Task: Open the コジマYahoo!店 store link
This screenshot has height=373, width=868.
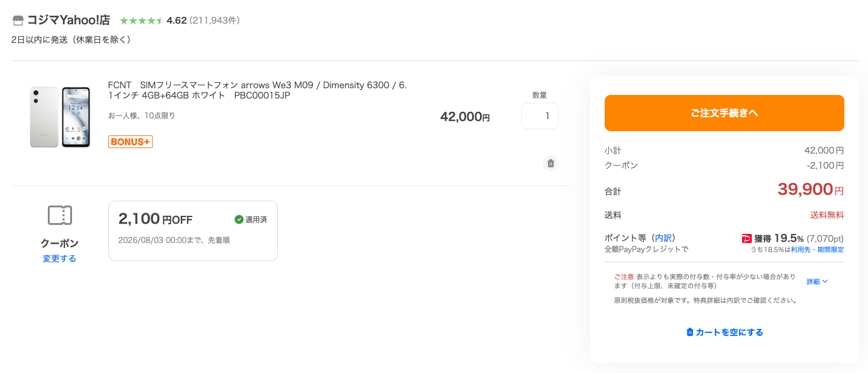Action: pyautogui.click(x=68, y=20)
